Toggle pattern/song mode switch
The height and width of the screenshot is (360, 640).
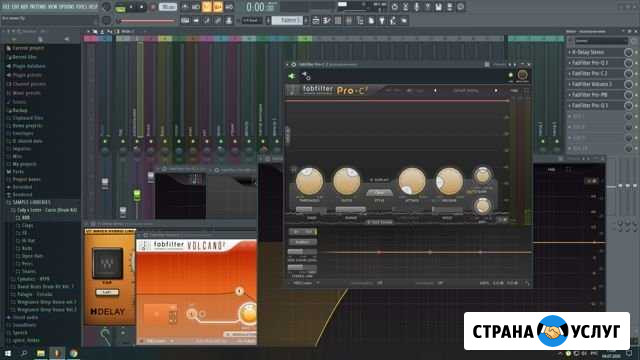pyautogui.click(x=120, y=7)
